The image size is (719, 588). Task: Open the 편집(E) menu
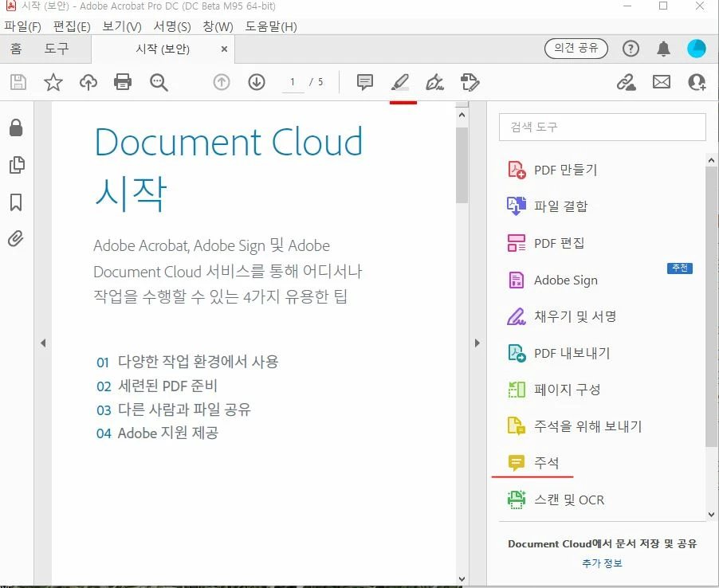(x=72, y=26)
